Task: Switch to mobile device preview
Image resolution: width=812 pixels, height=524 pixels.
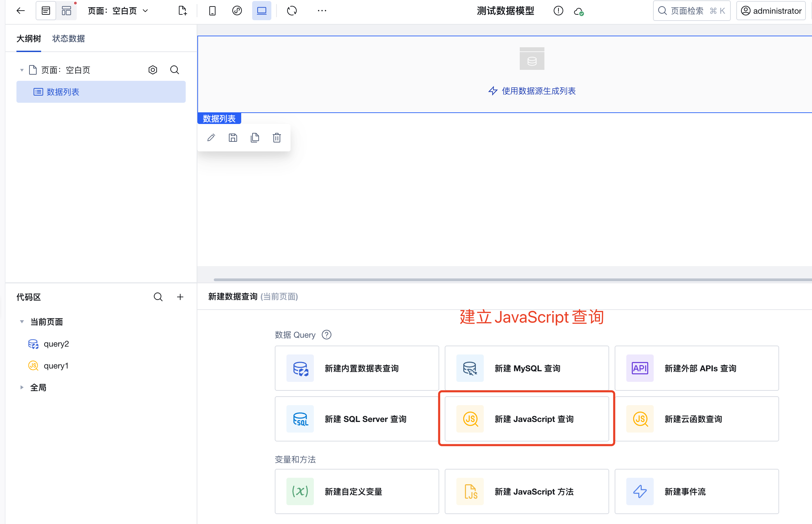Action: pyautogui.click(x=212, y=11)
